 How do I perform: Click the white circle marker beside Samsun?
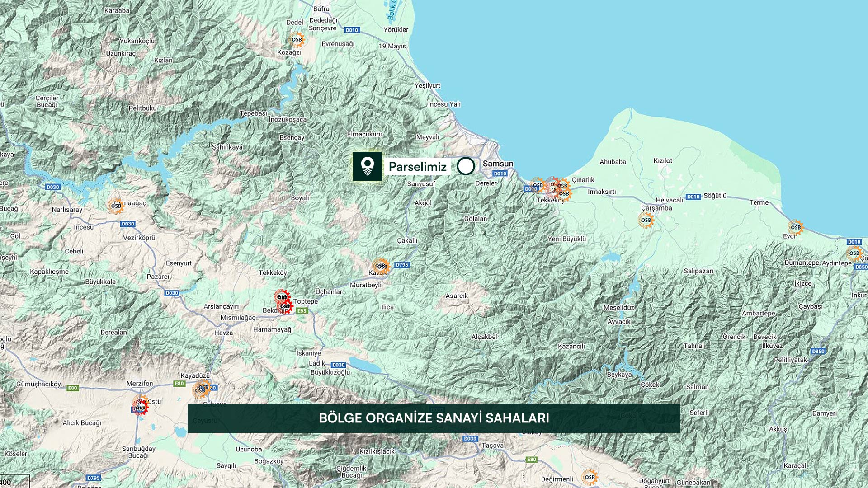(x=466, y=166)
